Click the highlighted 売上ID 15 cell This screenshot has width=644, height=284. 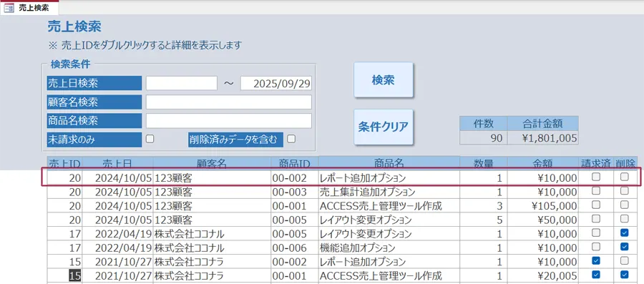tap(64, 275)
